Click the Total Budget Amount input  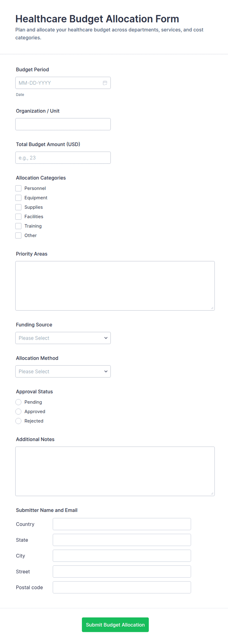pos(63,158)
